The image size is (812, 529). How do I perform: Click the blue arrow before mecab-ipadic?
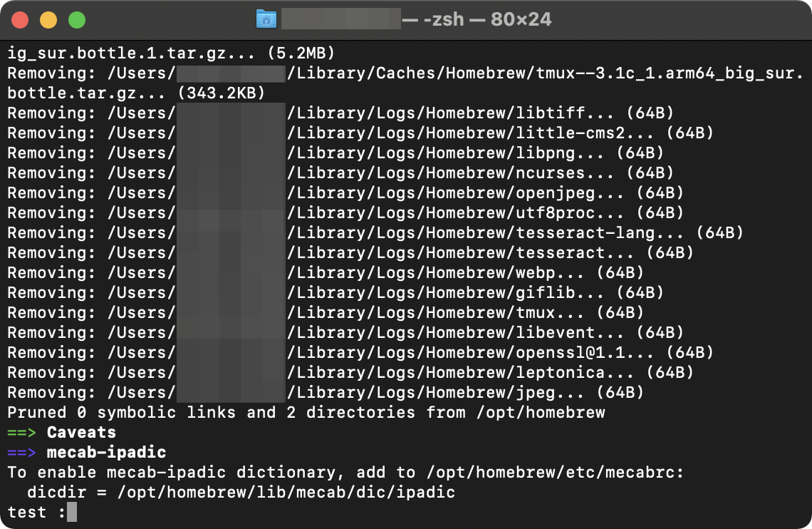click(22, 452)
